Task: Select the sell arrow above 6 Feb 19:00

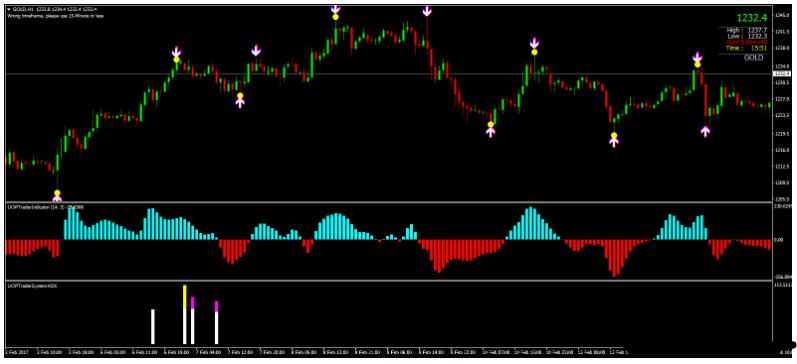Action: coord(176,51)
